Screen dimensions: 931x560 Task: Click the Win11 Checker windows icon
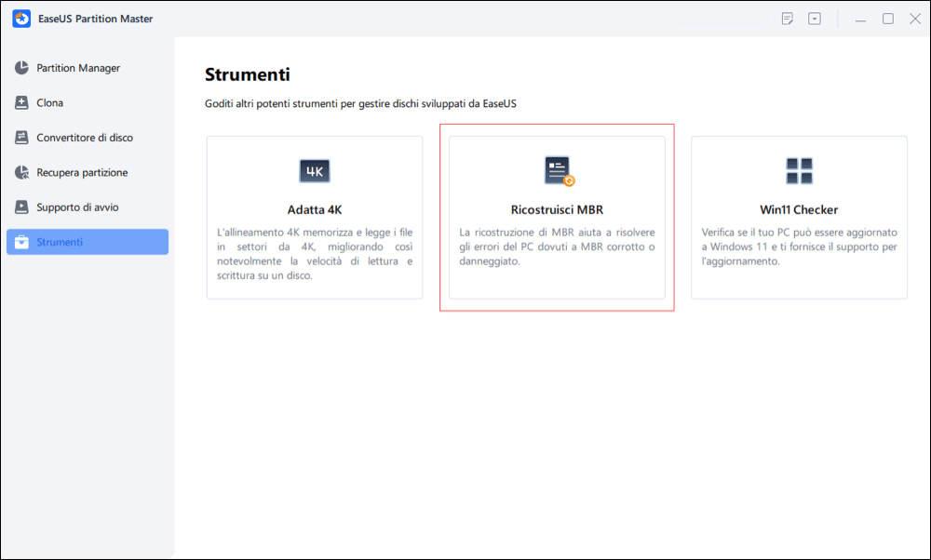click(x=799, y=171)
